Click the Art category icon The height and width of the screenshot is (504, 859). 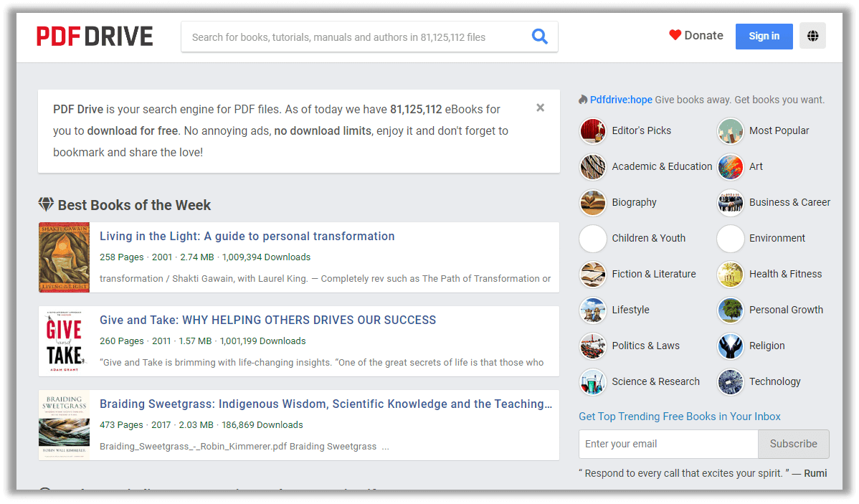point(730,166)
